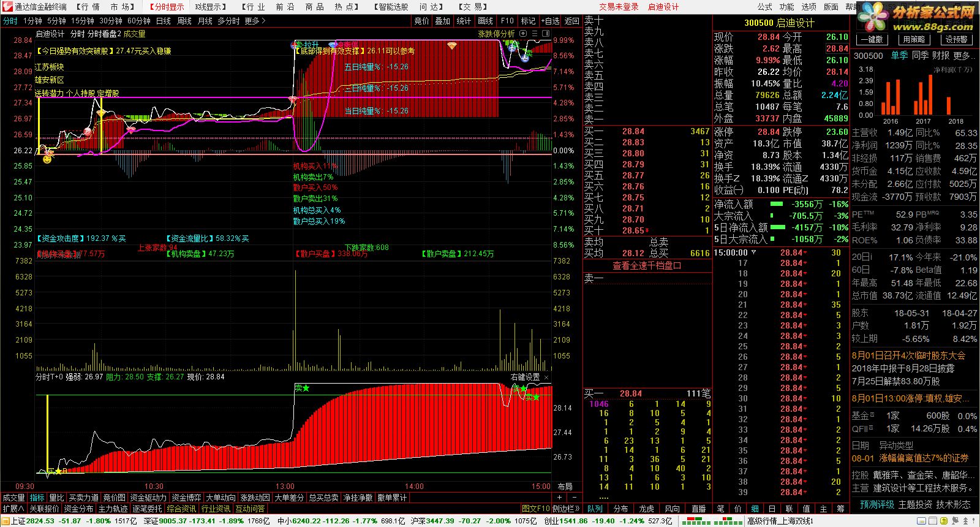Click the 返回 back button
Image resolution: width=980 pixels, height=527 pixels.
571,21
